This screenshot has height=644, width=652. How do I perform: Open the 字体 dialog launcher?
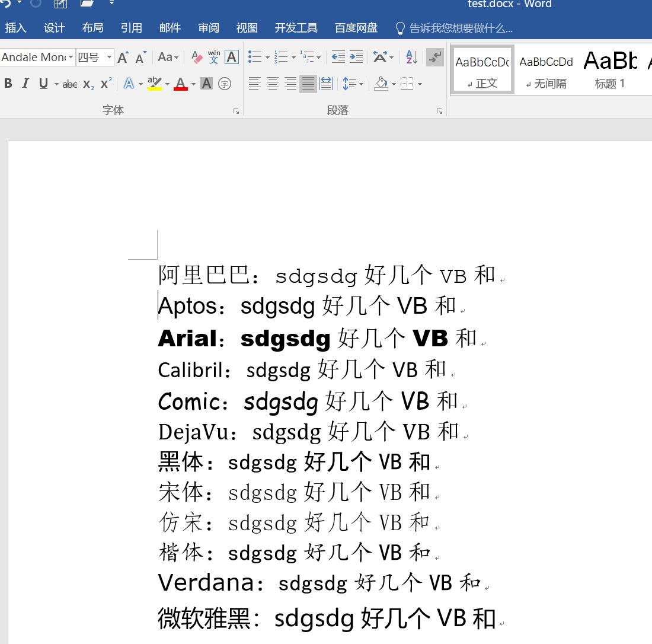236,111
